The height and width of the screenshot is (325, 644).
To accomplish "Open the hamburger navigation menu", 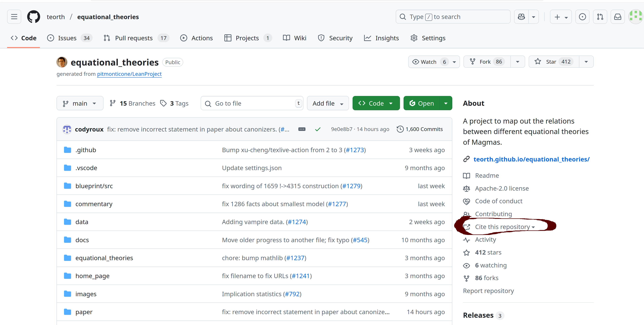I will [14, 17].
